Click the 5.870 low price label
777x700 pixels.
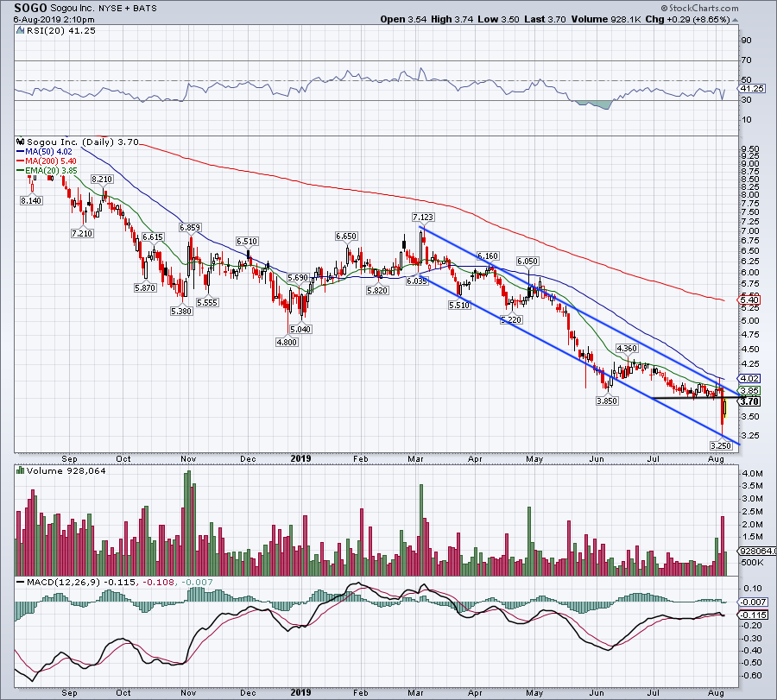pyautogui.click(x=145, y=287)
